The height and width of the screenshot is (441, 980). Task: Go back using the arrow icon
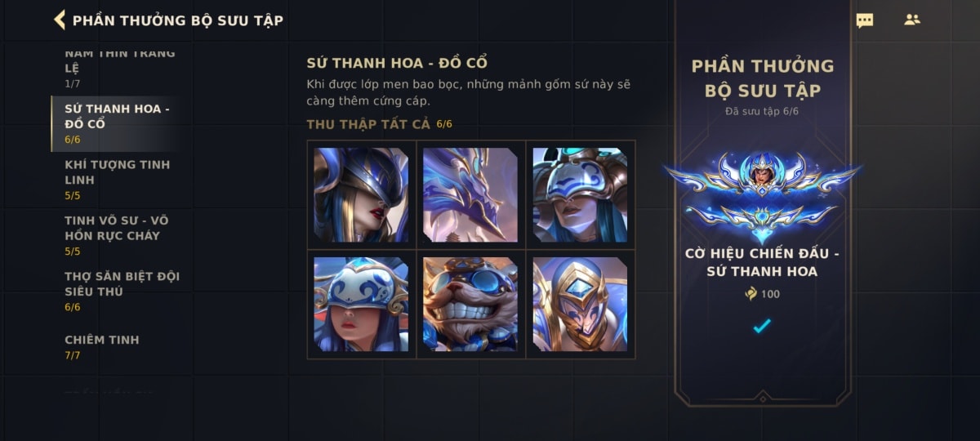tap(60, 20)
